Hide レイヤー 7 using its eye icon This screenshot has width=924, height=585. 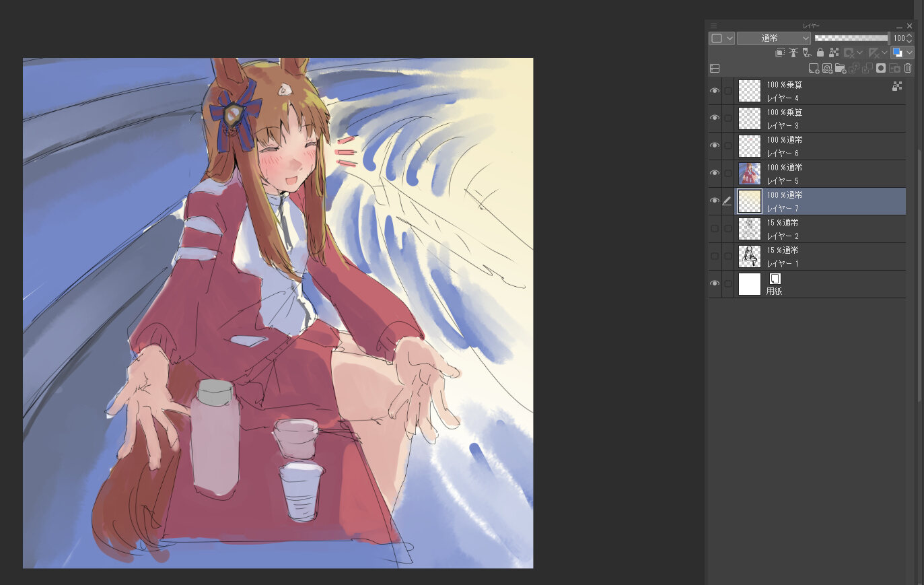(715, 201)
